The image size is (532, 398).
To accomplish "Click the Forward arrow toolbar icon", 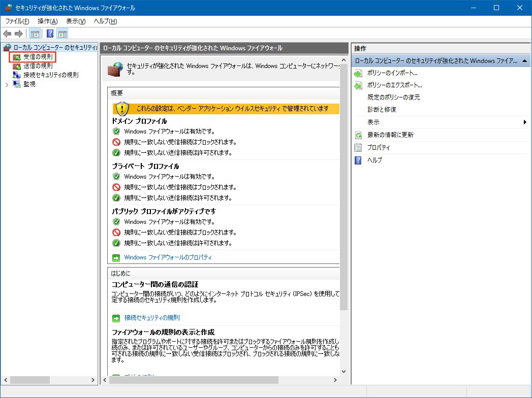I will 19,34.
